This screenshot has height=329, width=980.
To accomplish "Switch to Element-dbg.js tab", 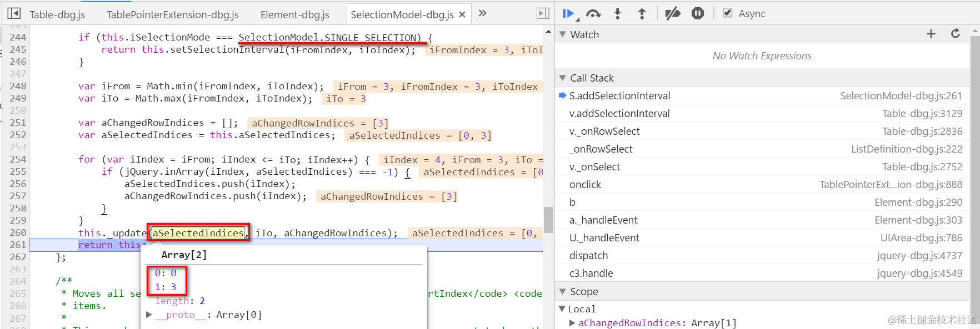I will click(294, 14).
